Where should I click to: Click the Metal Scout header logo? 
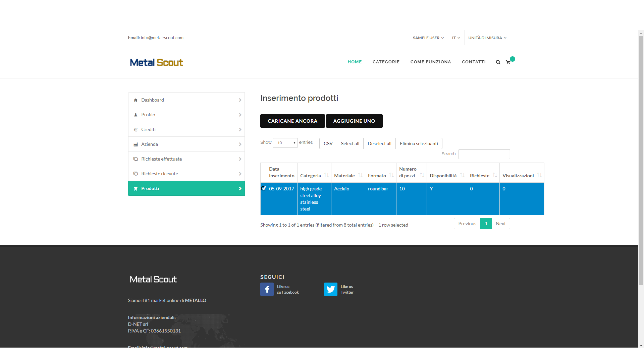tap(156, 62)
